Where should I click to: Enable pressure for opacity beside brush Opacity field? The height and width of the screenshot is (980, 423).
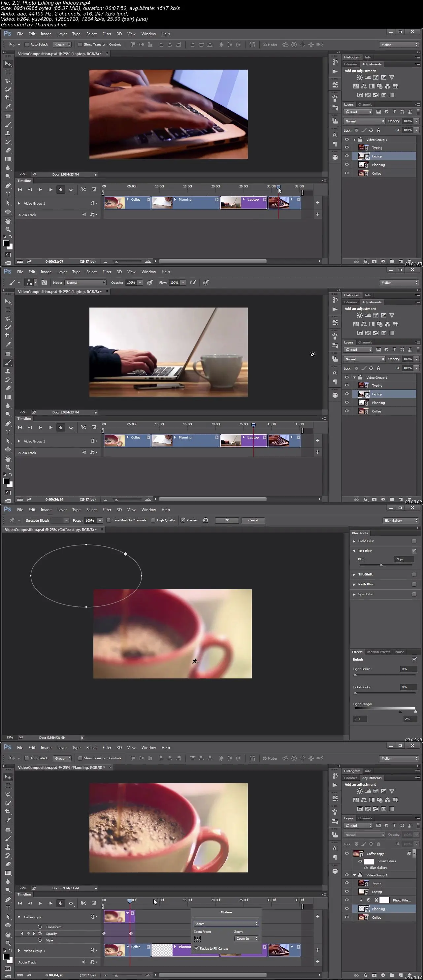pos(150,283)
